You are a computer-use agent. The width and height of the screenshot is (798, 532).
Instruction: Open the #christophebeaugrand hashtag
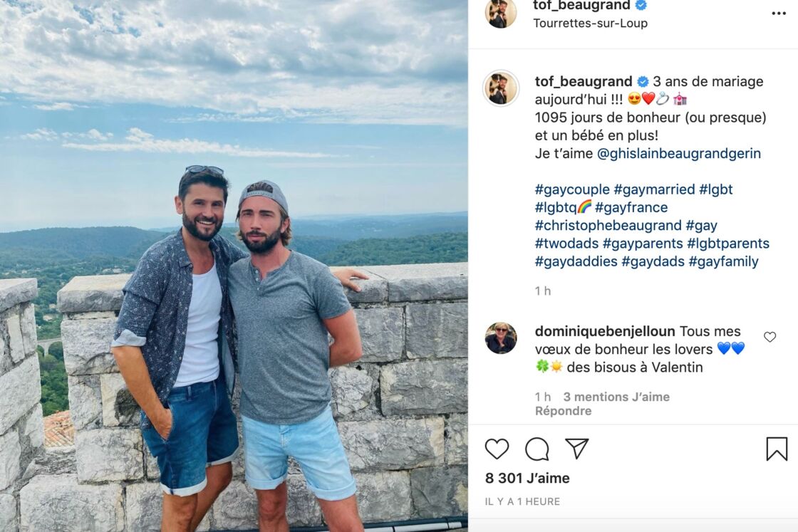[x=608, y=225]
